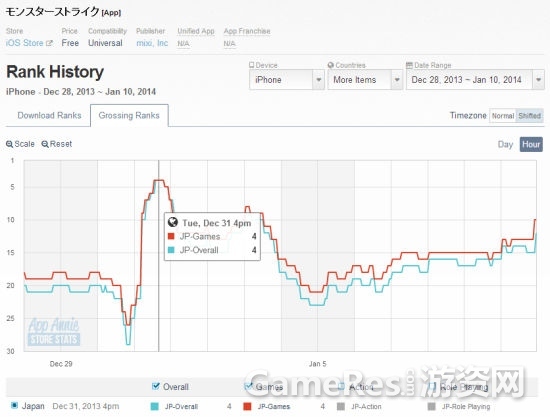
Task: Click the App Annie Store Stats watermark logo
Action: [x=54, y=332]
